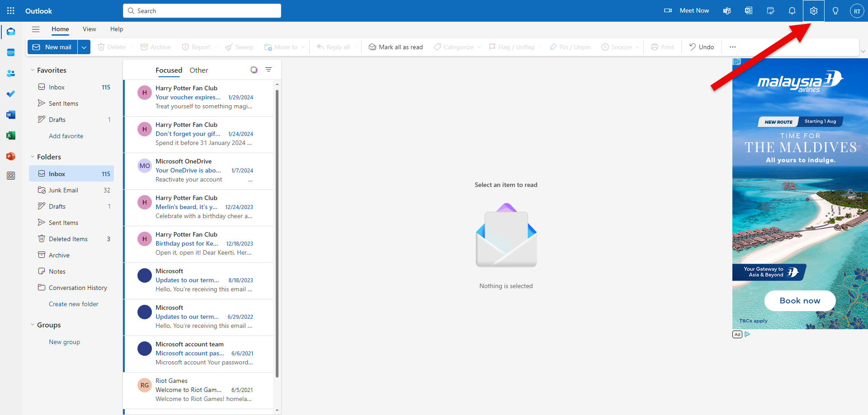Collapse the Folders section
Image resolution: width=868 pixels, height=415 pixels.
coord(33,157)
